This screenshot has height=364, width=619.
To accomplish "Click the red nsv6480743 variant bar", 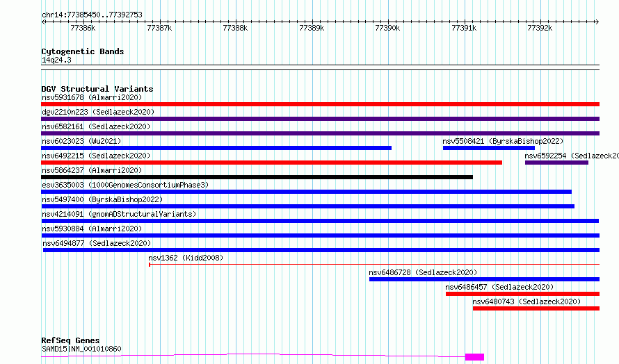I will pos(536,308).
